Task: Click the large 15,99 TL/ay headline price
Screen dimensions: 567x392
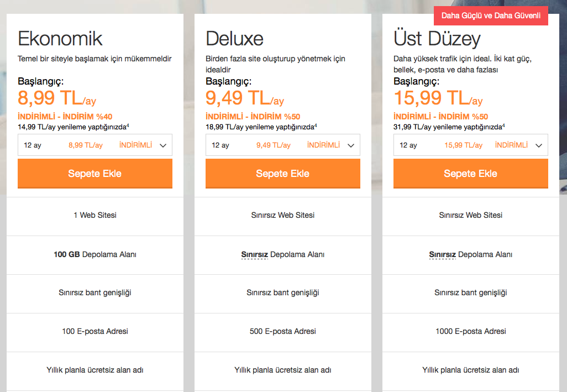Action: 438,98
